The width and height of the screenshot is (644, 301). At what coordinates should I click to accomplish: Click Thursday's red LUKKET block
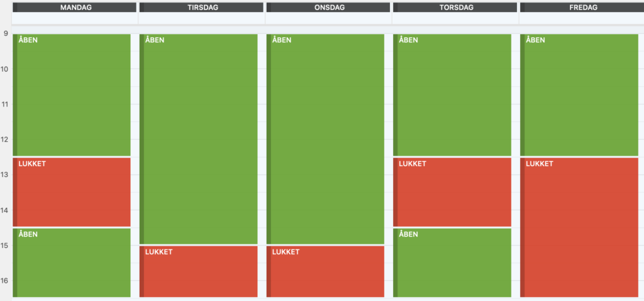click(x=452, y=192)
